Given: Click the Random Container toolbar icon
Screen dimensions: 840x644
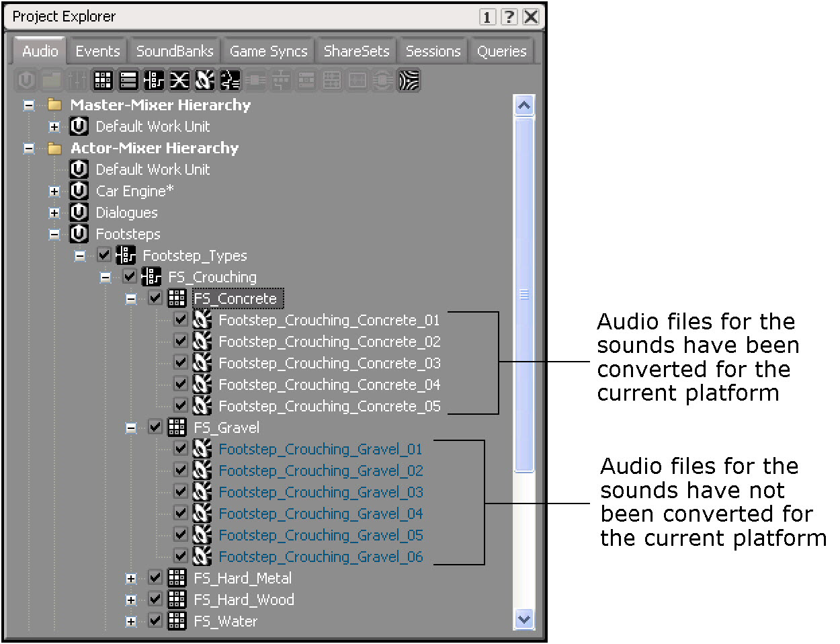Looking at the screenshot, I should (x=103, y=81).
